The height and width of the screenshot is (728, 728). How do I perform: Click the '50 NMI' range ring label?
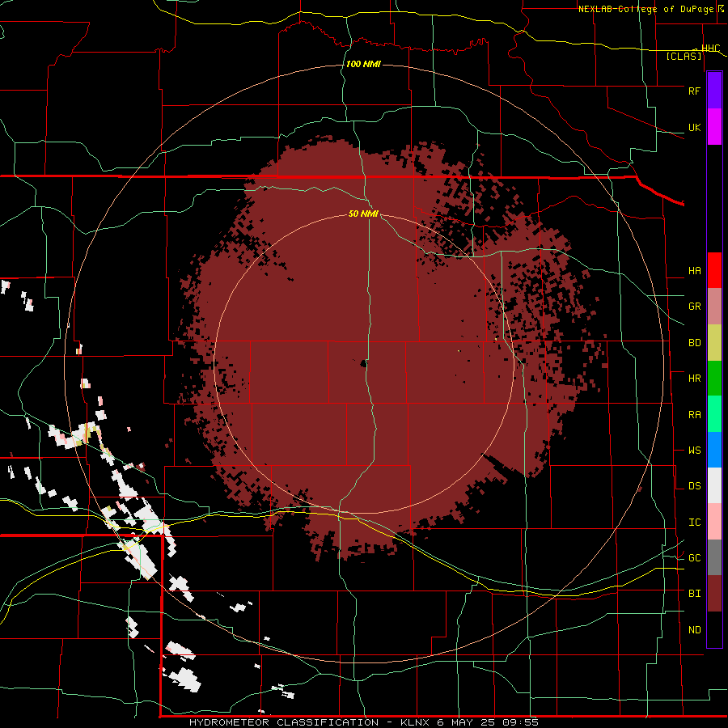(x=363, y=214)
